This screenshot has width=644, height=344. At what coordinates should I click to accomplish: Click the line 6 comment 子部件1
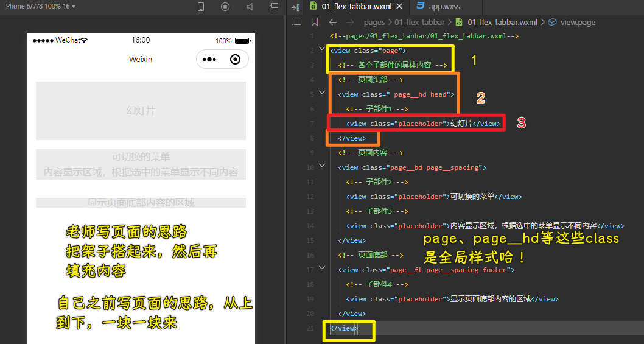click(x=377, y=109)
